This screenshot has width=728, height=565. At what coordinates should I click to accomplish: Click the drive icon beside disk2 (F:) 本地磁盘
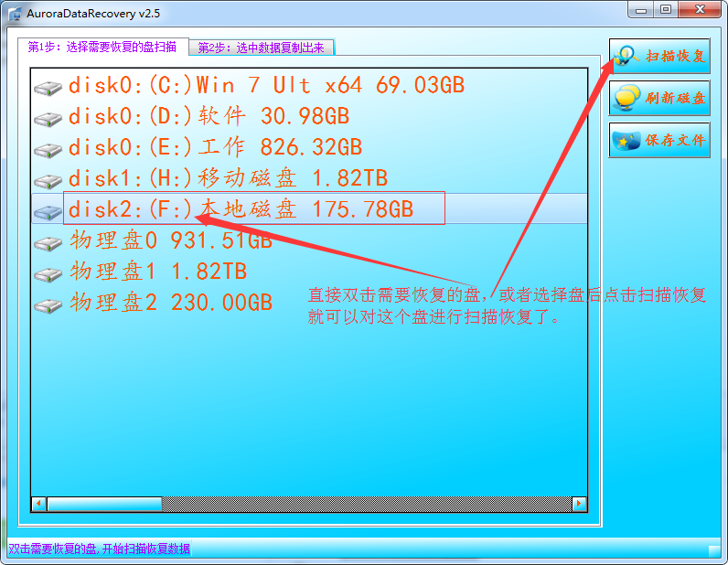(47, 212)
